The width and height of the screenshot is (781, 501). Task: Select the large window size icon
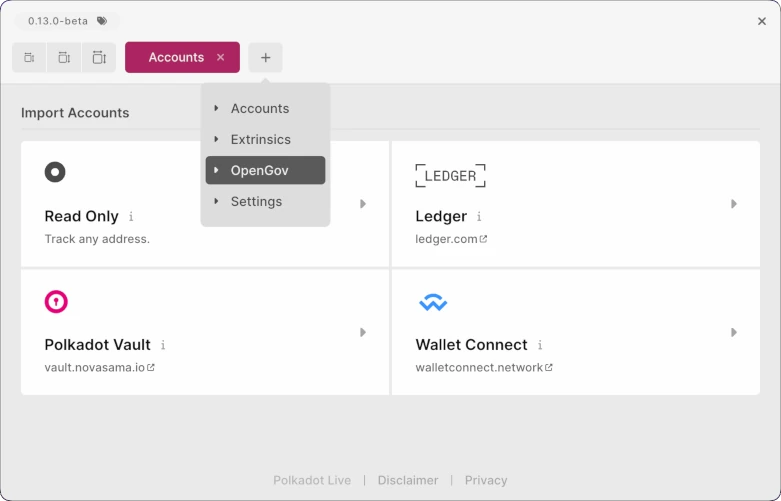99,58
